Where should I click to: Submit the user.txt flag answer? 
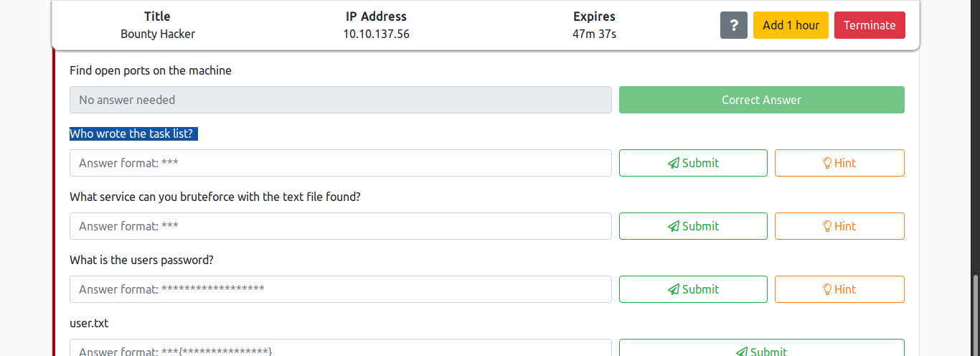(x=761, y=347)
